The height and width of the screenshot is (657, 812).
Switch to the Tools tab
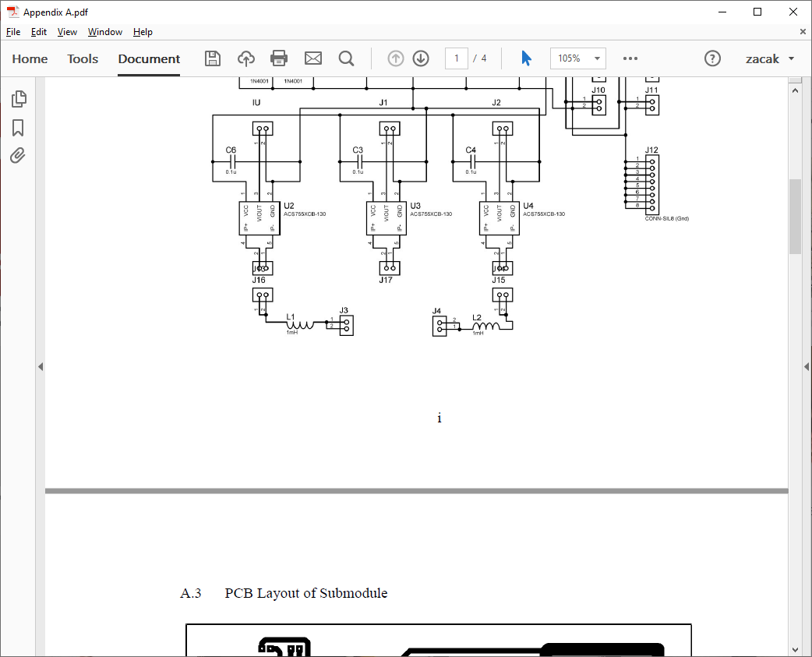click(82, 58)
